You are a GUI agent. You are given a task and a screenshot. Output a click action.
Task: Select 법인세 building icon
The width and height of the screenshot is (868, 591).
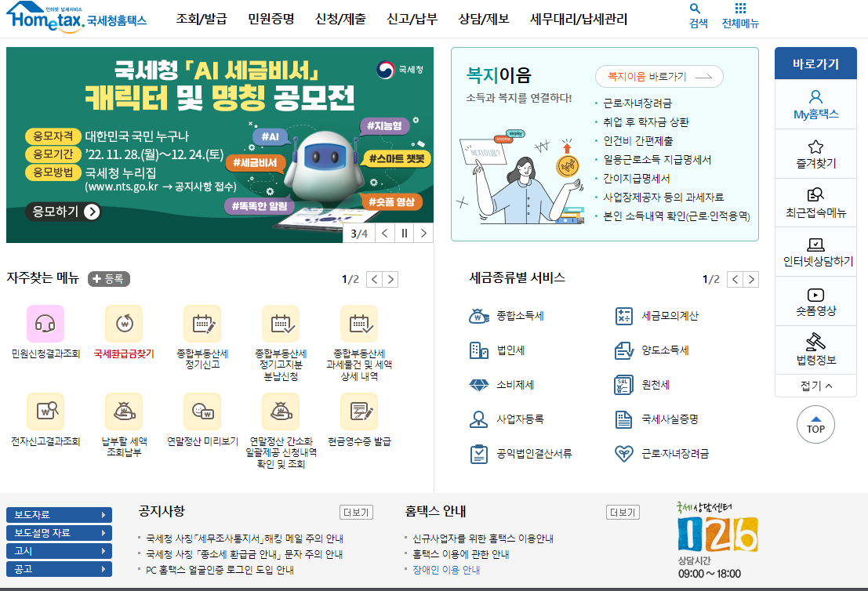point(479,350)
